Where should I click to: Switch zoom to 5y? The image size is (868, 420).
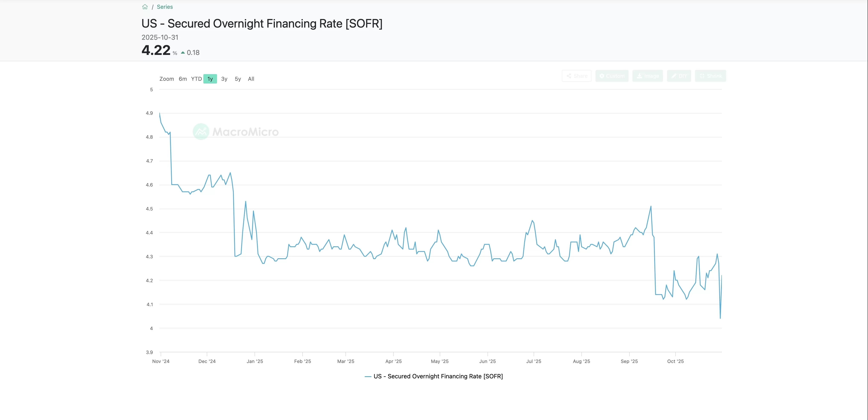[238, 79]
